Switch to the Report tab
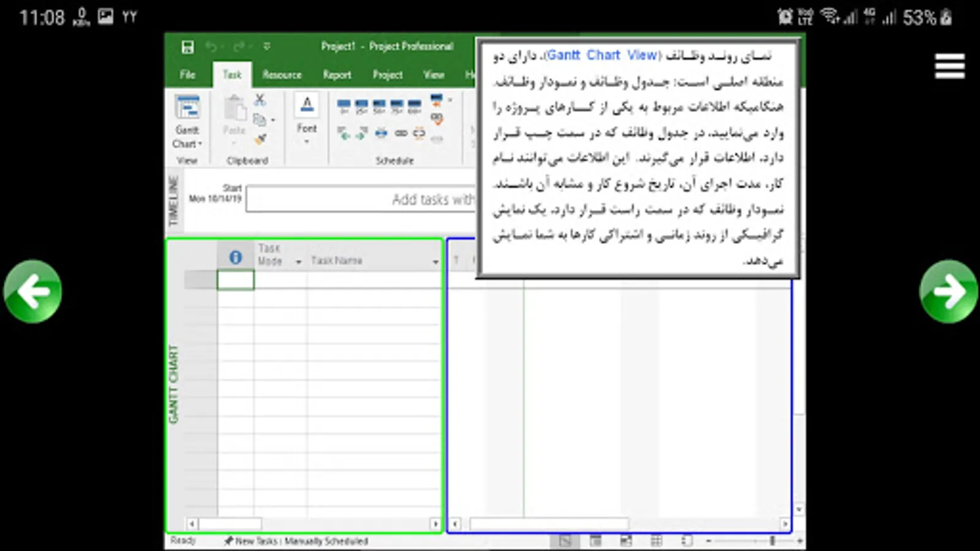This screenshot has height=551, width=980. point(337,75)
